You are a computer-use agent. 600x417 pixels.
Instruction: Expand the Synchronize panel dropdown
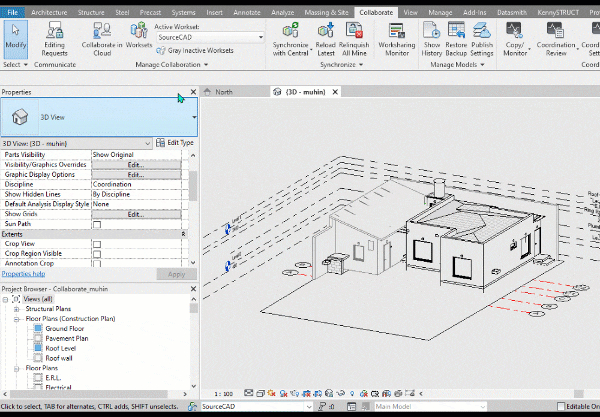tap(361, 65)
